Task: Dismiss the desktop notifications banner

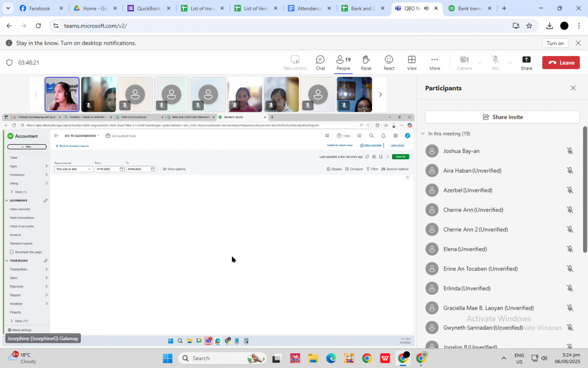Action: (x=578, y=43)
